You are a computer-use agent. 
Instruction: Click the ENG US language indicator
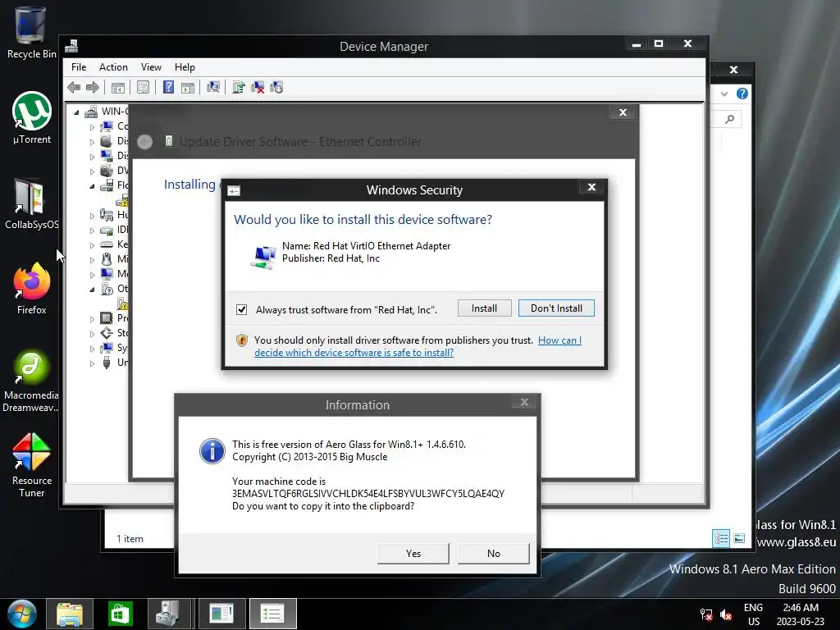(753, 614)
